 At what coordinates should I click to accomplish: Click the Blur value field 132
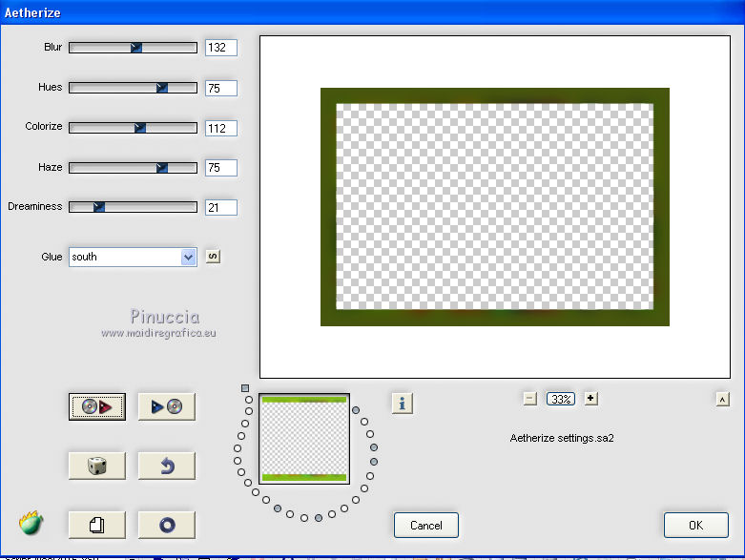pos(221,48)
